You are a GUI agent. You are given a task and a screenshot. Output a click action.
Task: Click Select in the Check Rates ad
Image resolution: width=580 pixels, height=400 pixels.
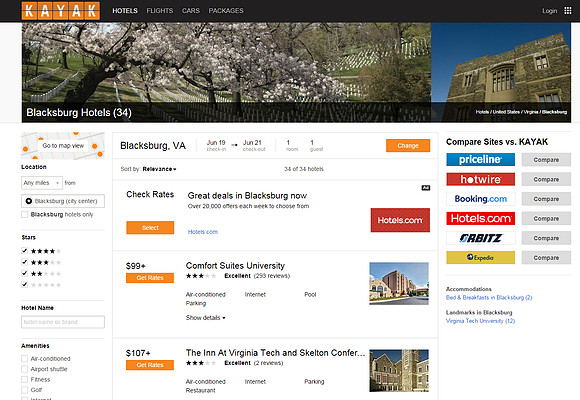point(150,228)
